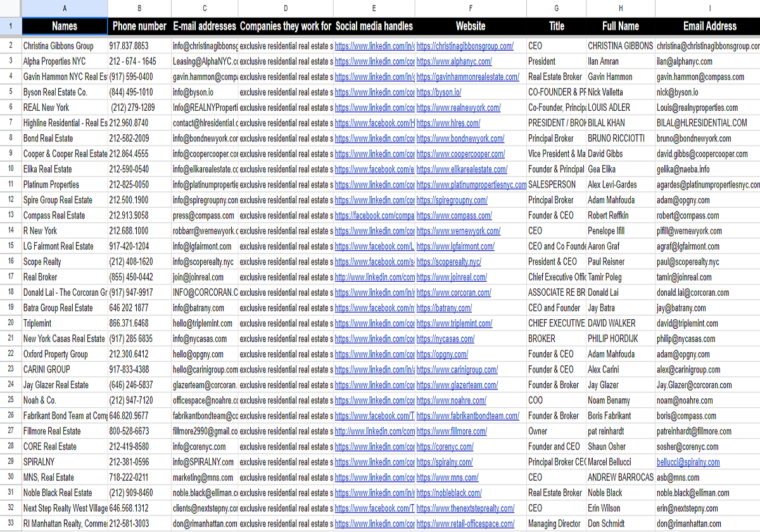Select the 'Christina Gibbons Group' name cell
This screenshot has width=760, height=532.
click(65, 46)
